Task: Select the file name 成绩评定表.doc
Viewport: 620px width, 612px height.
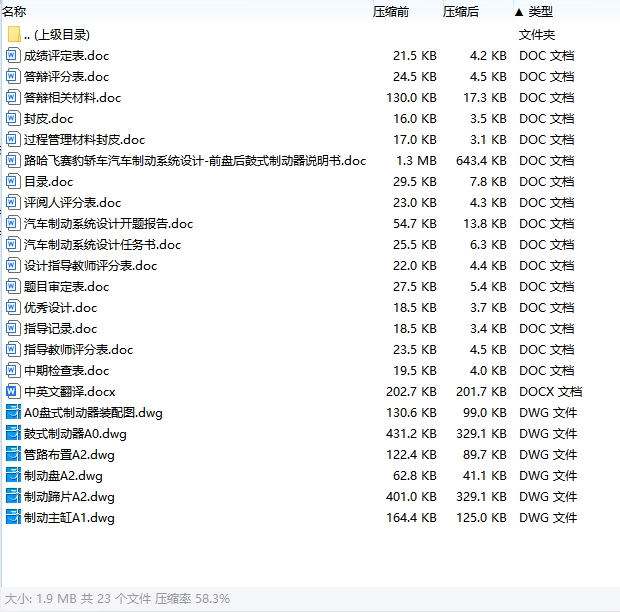Action: point(66,56)
